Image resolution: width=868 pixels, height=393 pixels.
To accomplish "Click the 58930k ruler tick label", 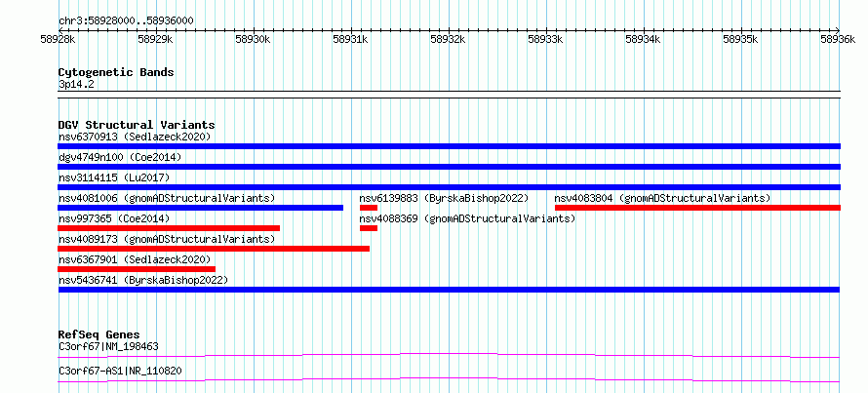I will point(253,39).
